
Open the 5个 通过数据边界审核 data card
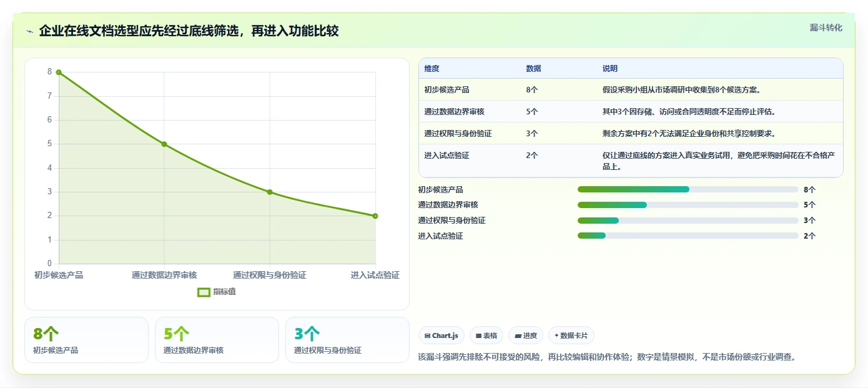(x=217, y=340)
